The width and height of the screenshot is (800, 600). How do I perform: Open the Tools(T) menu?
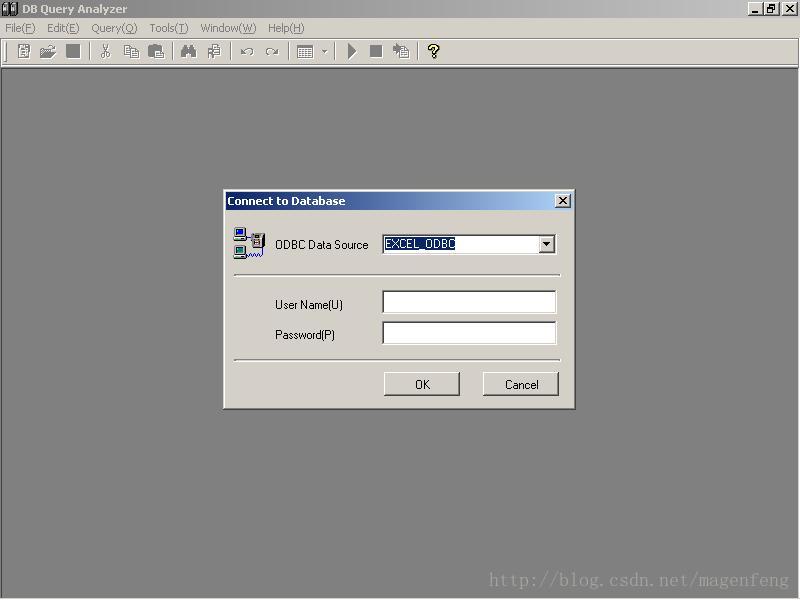(x=169, y=28)
